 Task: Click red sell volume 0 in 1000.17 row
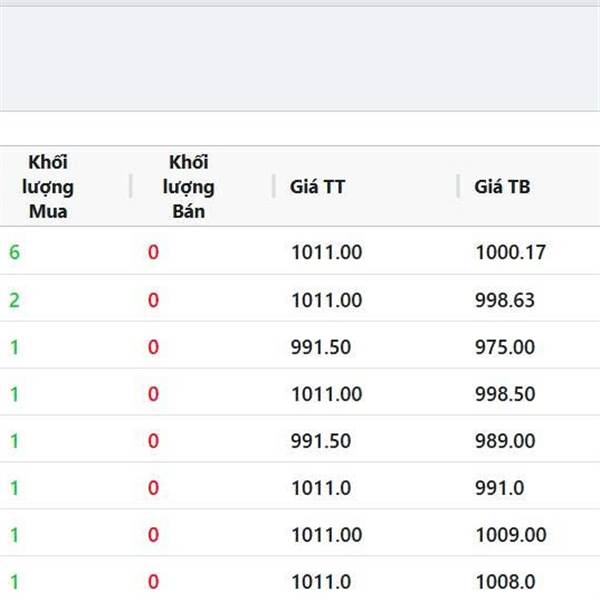tap(153, 252)
